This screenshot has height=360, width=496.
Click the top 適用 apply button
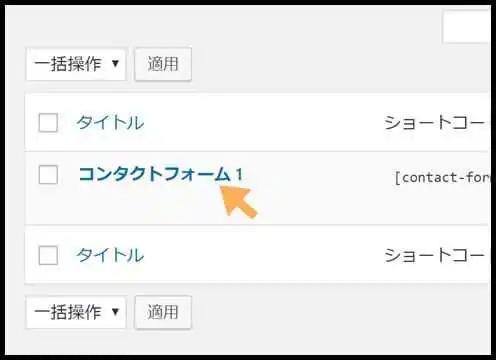[163, 64]
